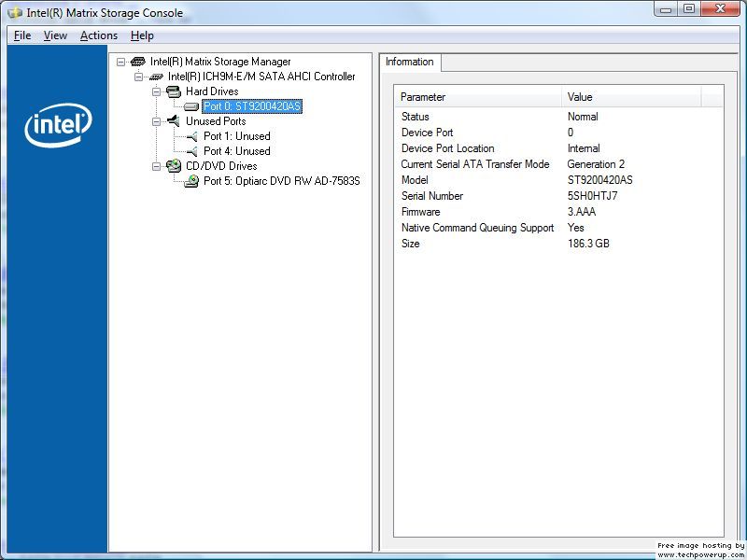Screen dimensions: 747x560
Task: Select Port 1: Unused
Action: 237,136
